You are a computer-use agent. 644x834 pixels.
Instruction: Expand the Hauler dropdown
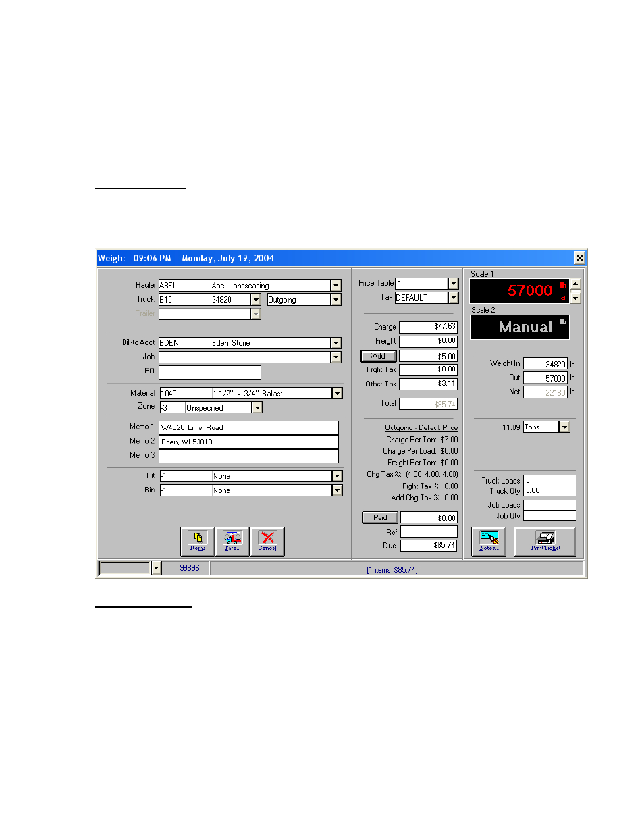point(336,286)
